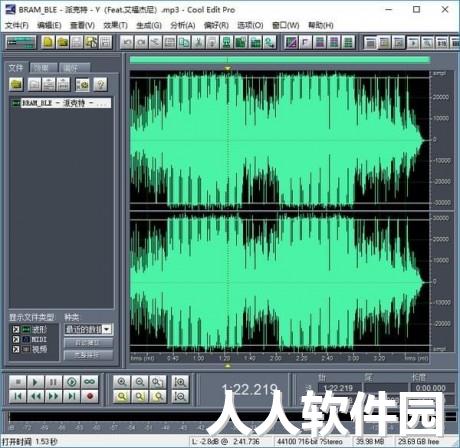Open the 分析(A) menu
This screenshot has height=448, width=460.
click(183, 25)
